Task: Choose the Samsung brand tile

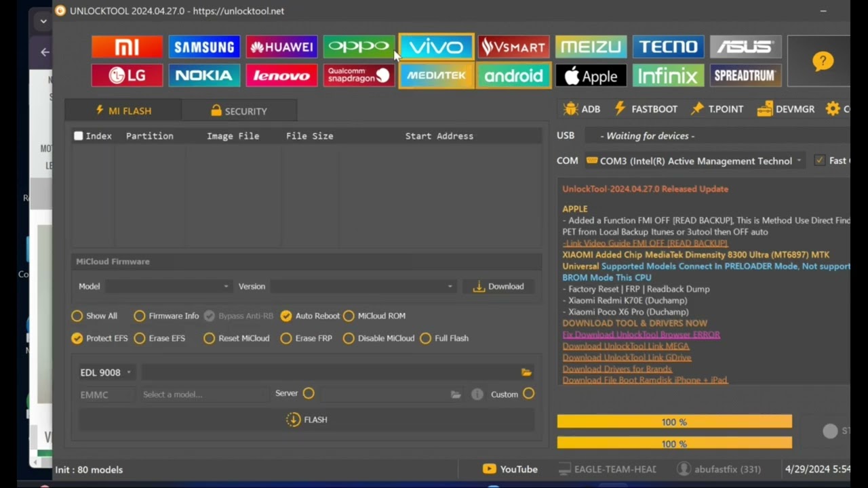Action: [204, 47]
